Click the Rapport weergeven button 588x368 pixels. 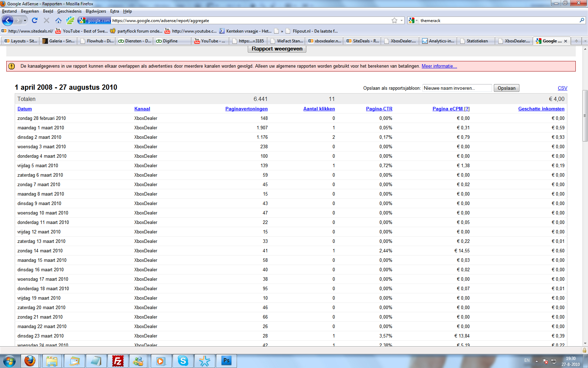pyautogui.click(x=277, y=49)
